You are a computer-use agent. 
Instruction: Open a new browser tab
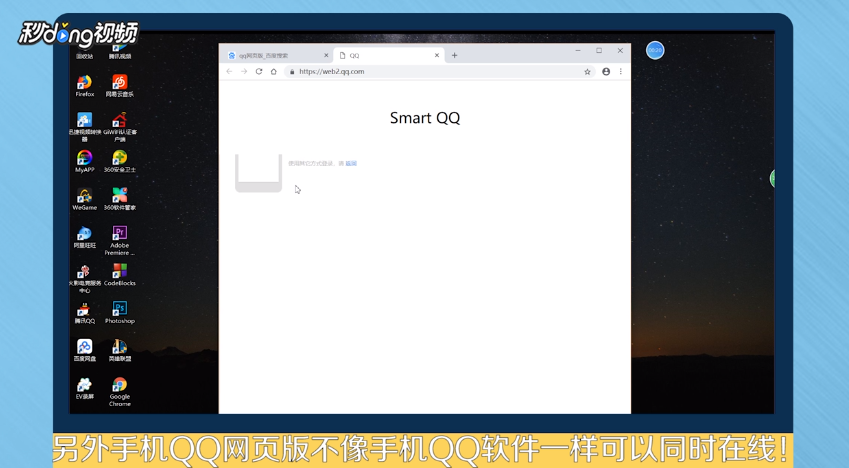tap(454, 55)
